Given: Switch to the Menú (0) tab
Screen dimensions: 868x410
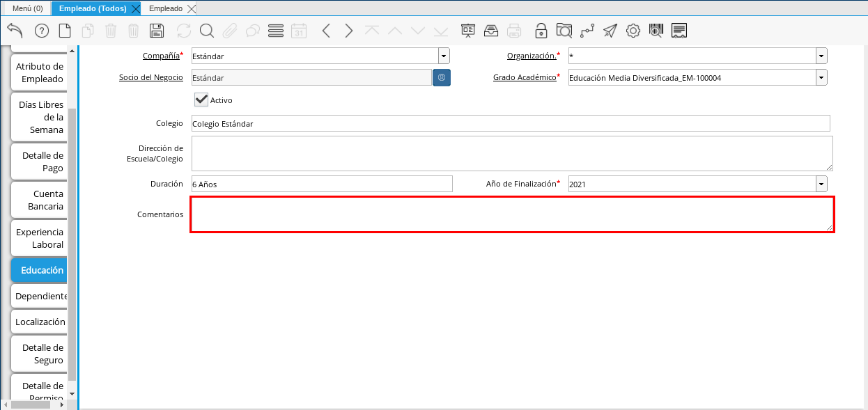Looking at the screenshot, I should coord(28,8).
